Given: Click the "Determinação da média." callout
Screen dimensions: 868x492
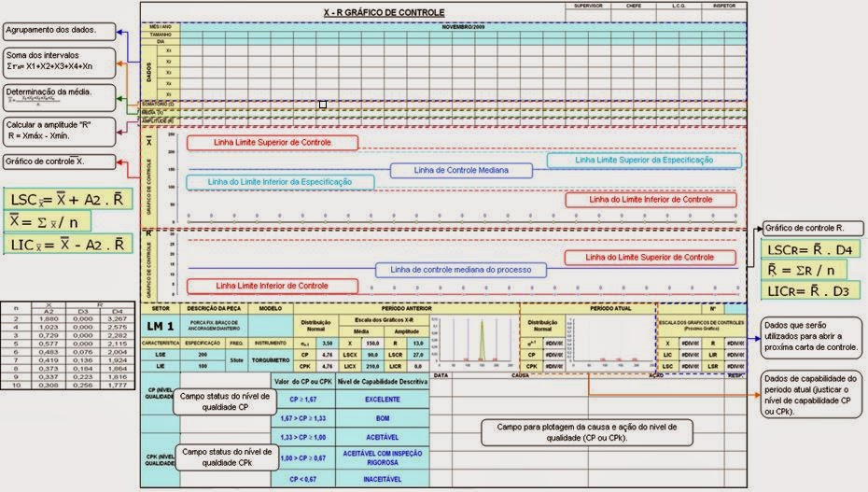Looking at the screenshot, I should [x=60, y=97].
